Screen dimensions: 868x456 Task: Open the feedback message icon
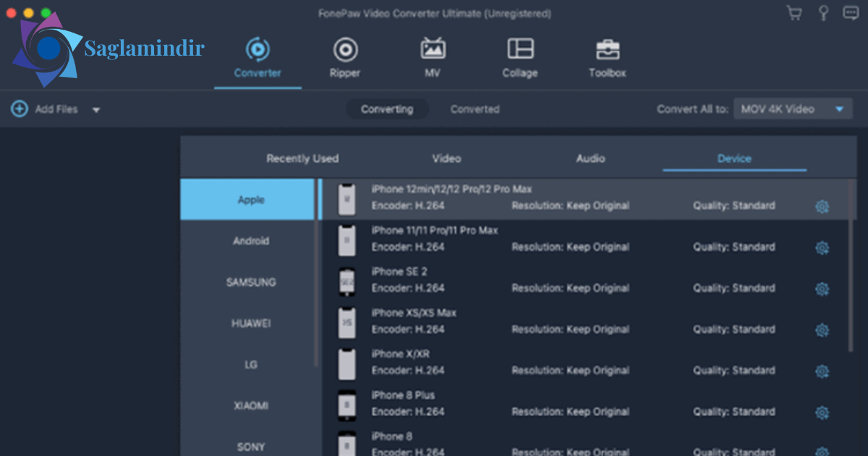coord(850,13)
